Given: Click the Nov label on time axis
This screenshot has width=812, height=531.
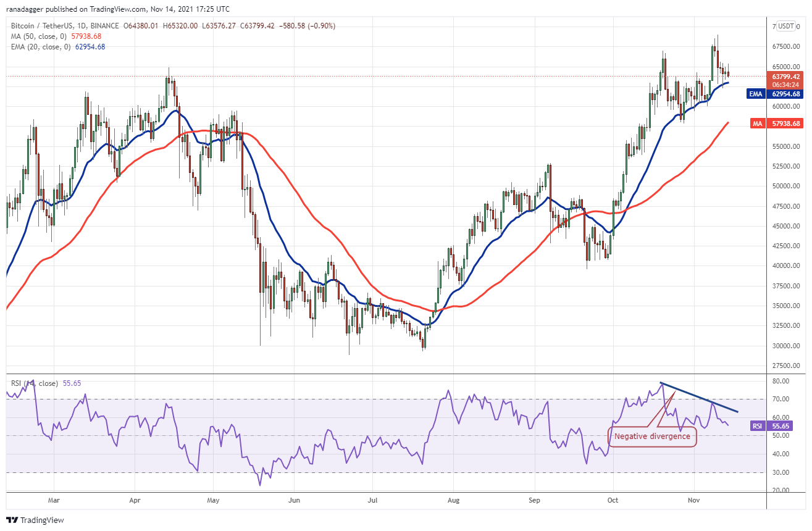Looking at the screenshot, I should coord(694,501).
